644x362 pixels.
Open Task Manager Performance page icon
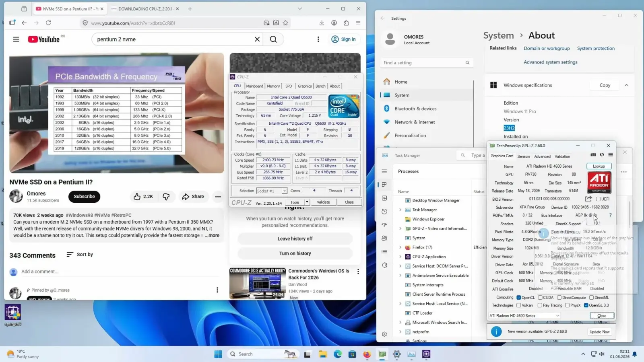(384, 198)
